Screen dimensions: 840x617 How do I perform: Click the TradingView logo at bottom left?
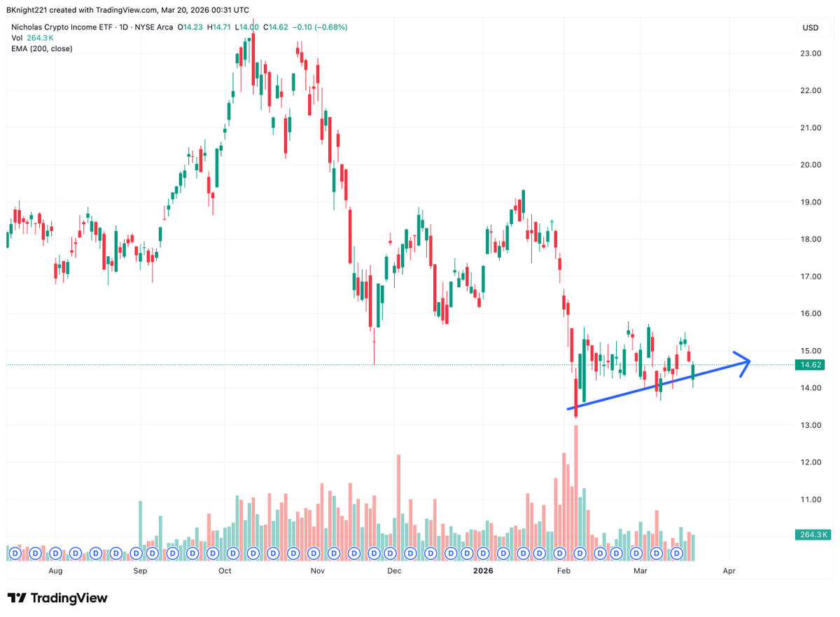point(56,599)
